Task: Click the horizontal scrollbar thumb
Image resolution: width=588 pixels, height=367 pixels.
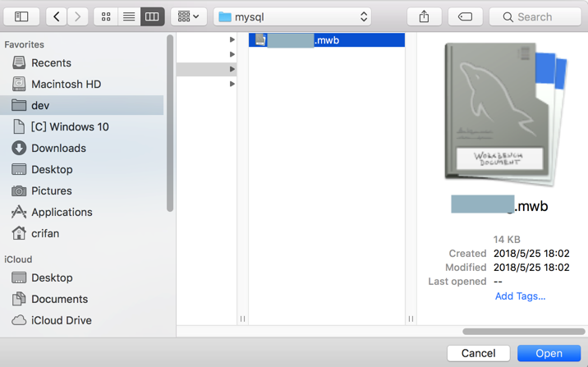Action: (523, 332)
